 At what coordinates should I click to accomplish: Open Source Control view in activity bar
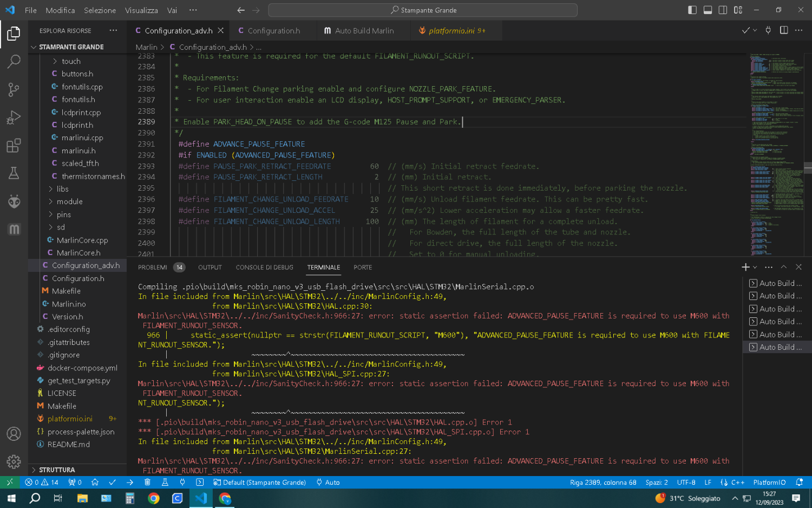coord(14,89)
